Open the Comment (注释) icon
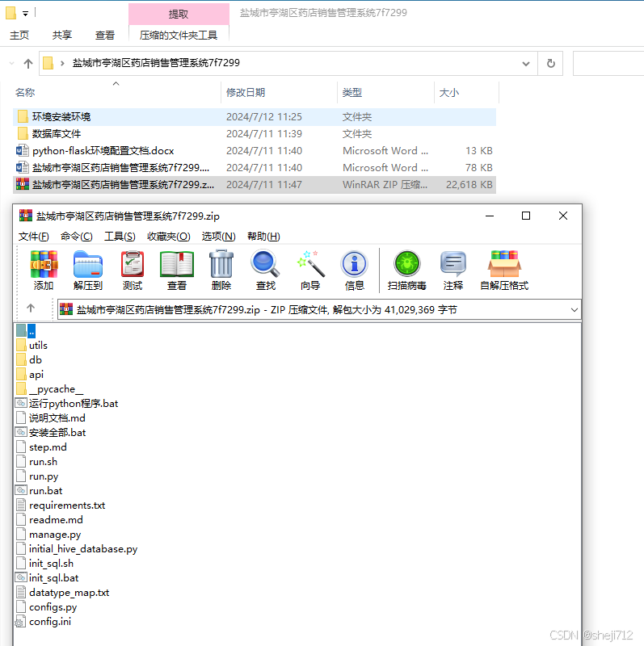The width and height of the screenshot is (644, 646). point(453,265)
